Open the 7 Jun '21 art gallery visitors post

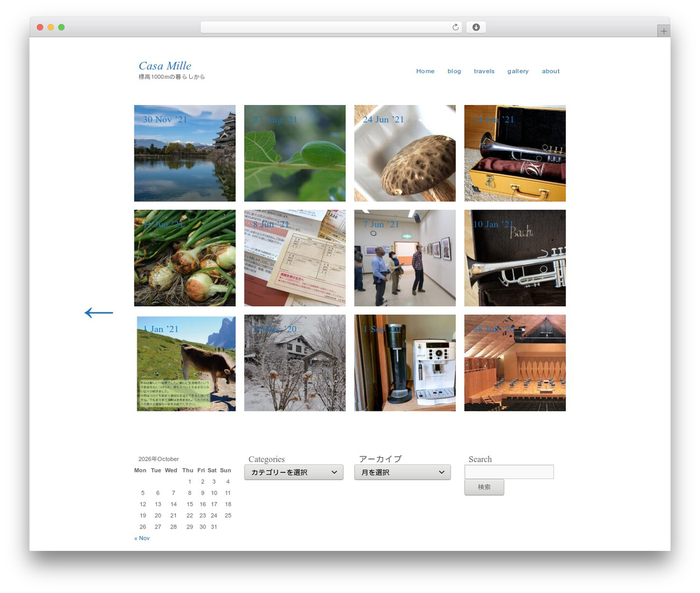click(x=405, y=258)
